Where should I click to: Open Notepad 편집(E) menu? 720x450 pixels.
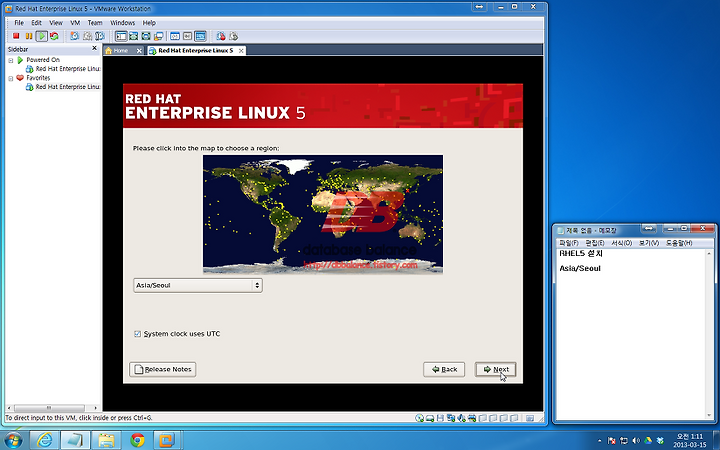[595, 243]
